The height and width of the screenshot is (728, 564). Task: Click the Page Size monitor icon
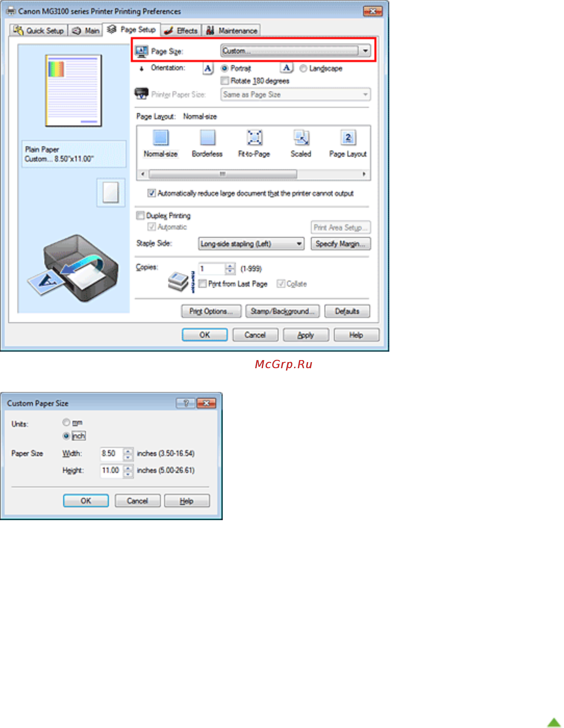pos(142,51)
